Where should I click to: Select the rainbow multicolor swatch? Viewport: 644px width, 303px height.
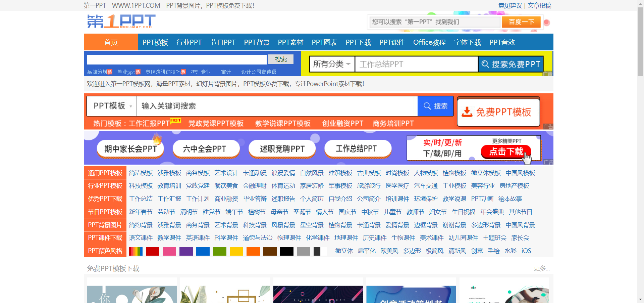pos(136,251)
